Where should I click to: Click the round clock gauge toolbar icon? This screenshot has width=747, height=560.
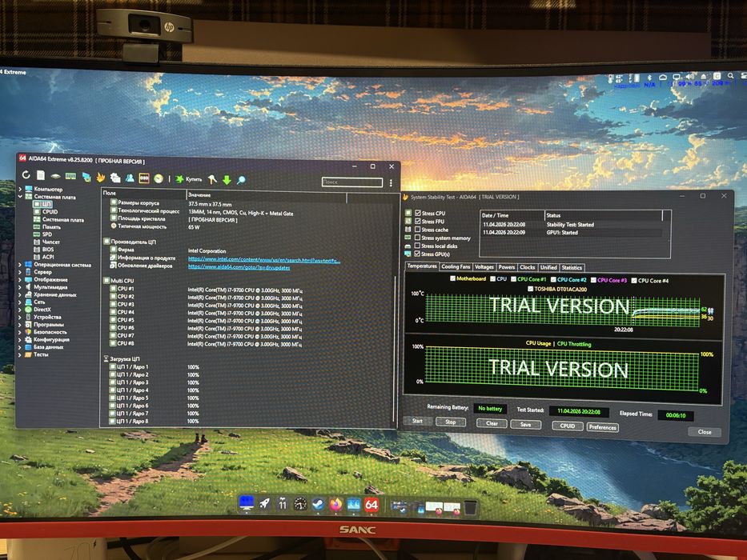pos(159,178)
